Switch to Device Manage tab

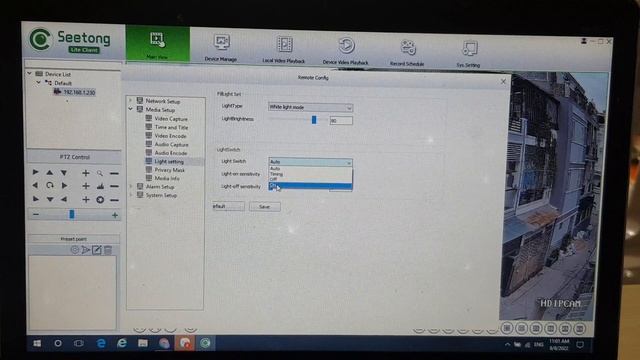[x=221, y=47]
